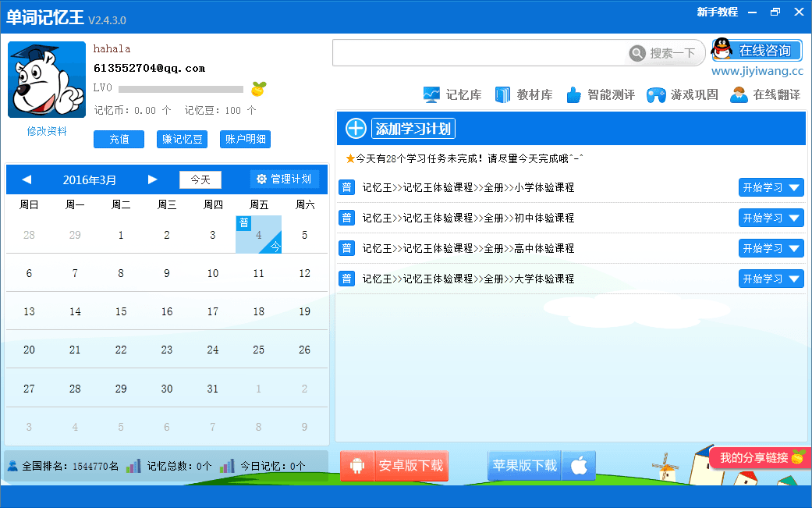The image size is (812, 508).
Task: Click the plus icon to add study plan
Action: (x=356, y=129)
